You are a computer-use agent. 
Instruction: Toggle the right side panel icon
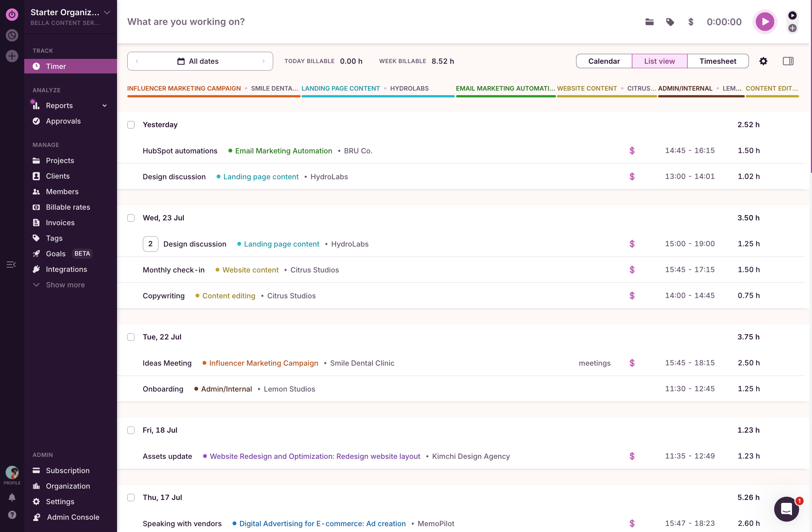(788, 61)
